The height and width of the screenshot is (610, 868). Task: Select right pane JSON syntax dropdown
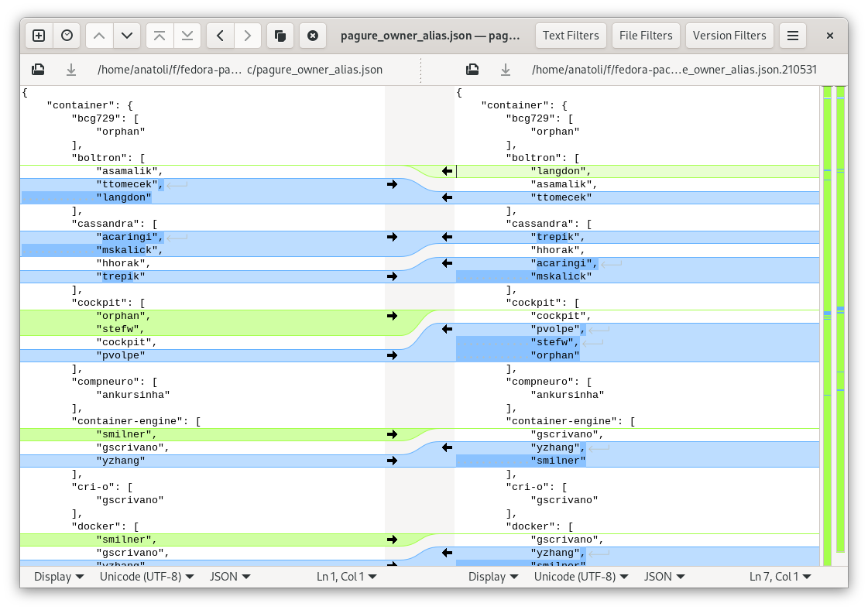[x=664, y=577]
